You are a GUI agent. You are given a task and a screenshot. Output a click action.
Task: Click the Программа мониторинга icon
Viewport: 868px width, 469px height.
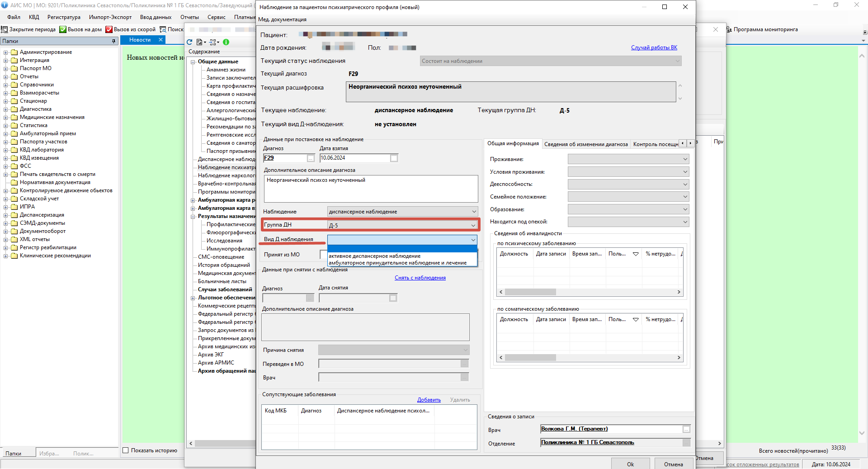(729, 29)
